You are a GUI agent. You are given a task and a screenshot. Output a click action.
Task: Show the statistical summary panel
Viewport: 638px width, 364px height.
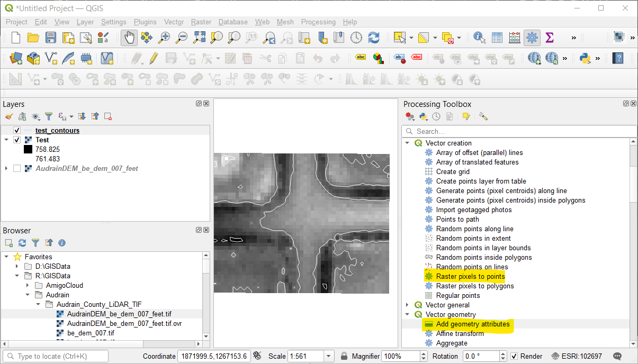coord(549,38)
